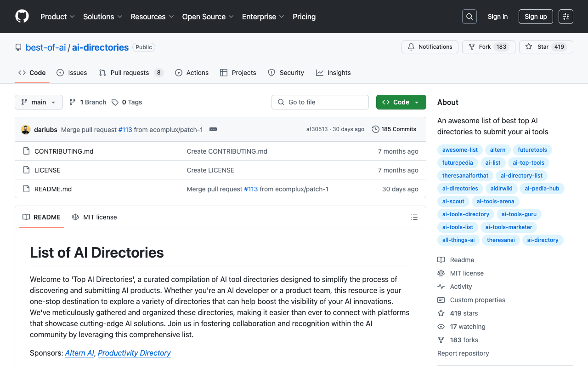
Task: Switch to the Insights tab
Action: (334, 73)
